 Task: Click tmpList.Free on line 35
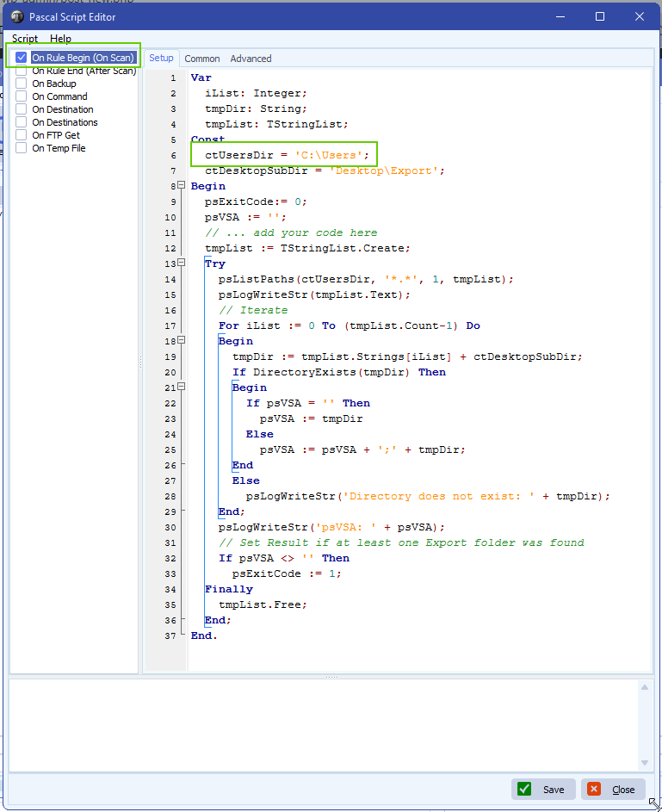pyautogui.click(x=263, y=604)
